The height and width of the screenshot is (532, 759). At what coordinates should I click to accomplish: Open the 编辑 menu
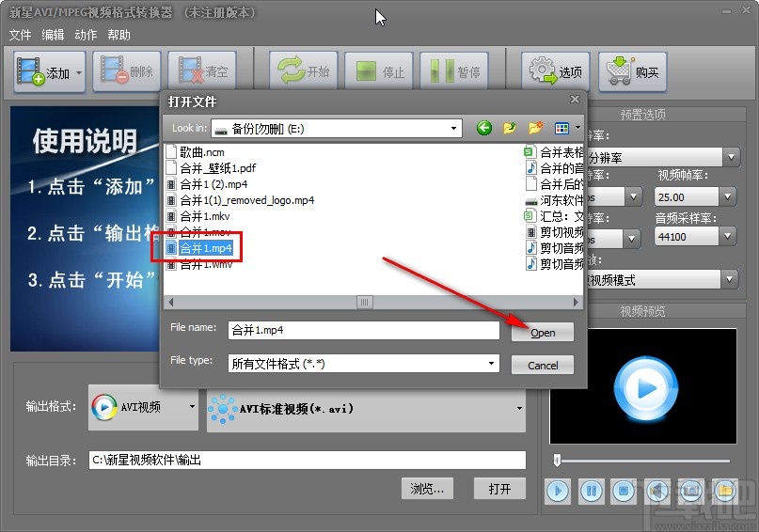[53, 35]
